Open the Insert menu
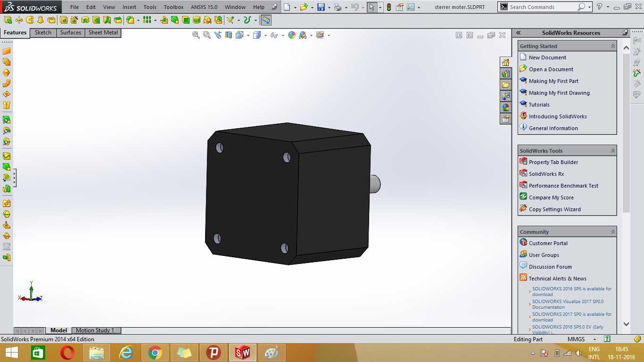This screenshot has width=644, height=362. [x=129, y=7]
